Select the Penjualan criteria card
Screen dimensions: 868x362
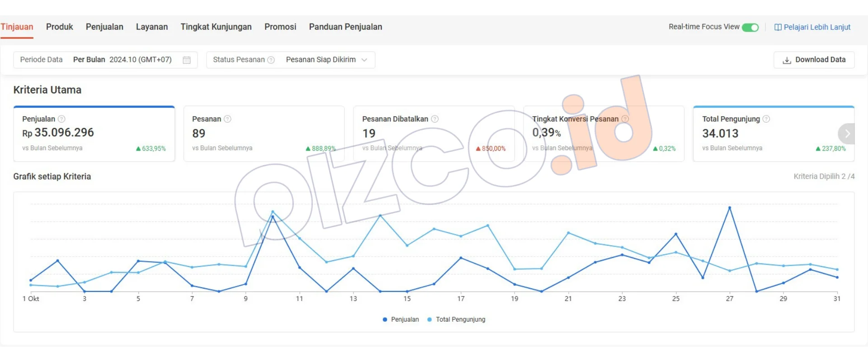tap(94, 133)
